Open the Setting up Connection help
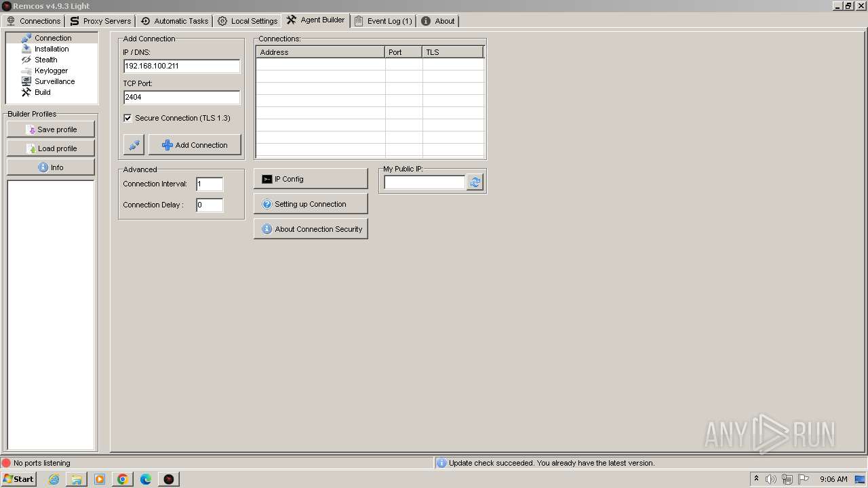Image resolution: width=868 pixels, height=488 pixels. pos(311,204)
